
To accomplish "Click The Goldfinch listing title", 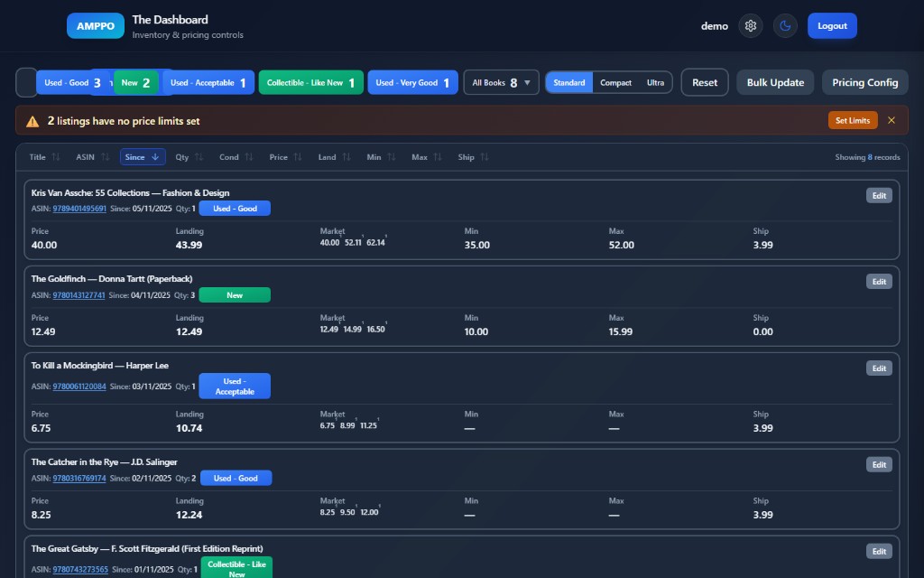I will [111, 279].
